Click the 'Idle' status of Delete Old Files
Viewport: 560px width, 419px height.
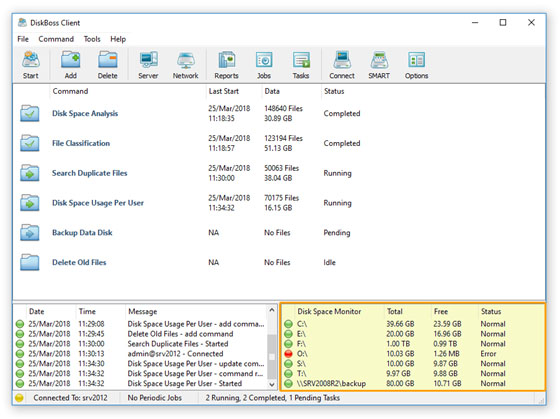(x=329, y=262)
